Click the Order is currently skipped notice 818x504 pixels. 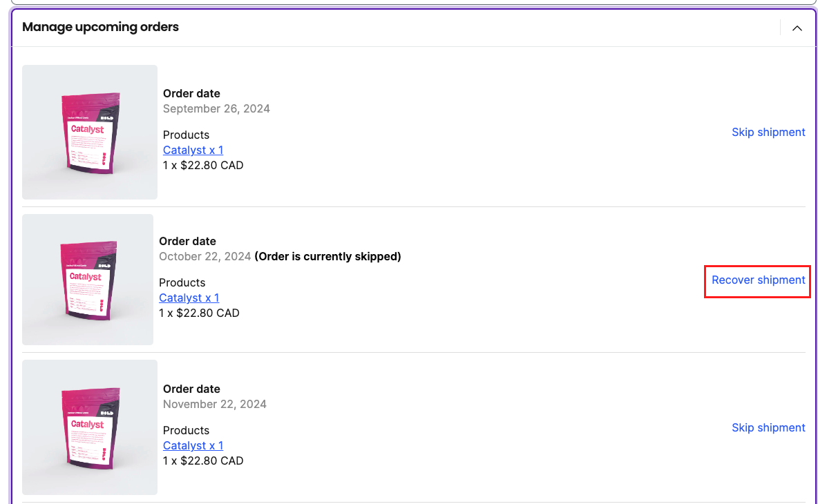point(327,256)
